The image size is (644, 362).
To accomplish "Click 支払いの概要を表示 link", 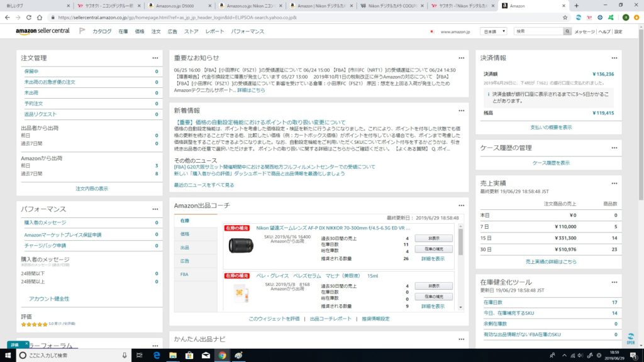I will pos(551,127).
